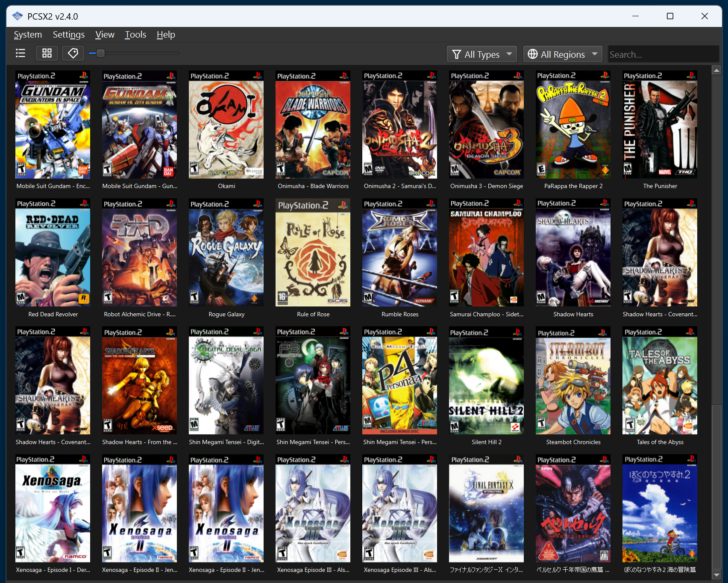
Task: Click the 'Shadow Hearts - From the ...' label
Action: (140, 442)
